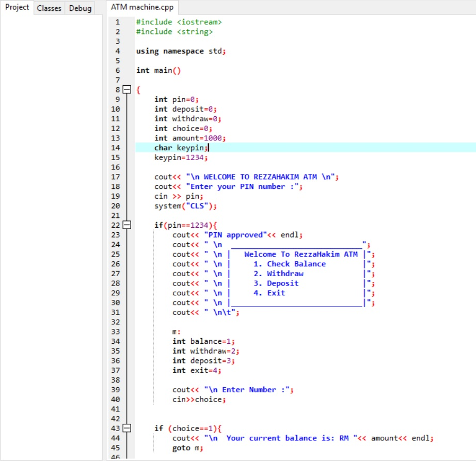This screenshot has height=461, width=476.
Task: Switch to the Project tab
Action: click(x=17, y=7)
